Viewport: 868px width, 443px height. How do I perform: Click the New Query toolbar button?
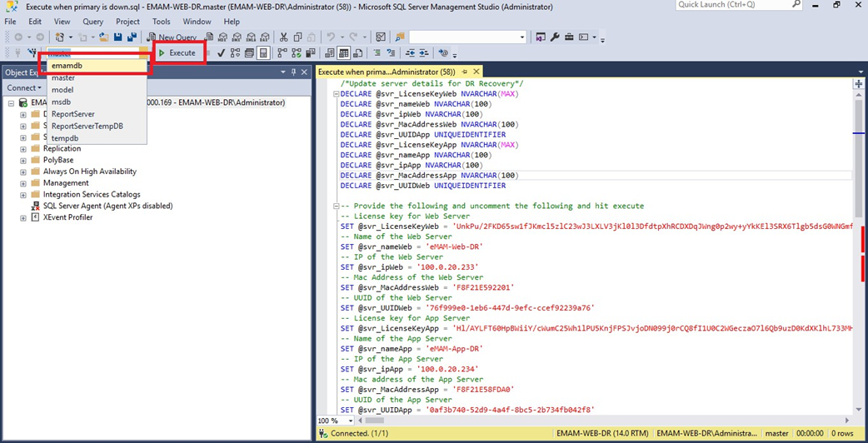click(x=172, y=37)
